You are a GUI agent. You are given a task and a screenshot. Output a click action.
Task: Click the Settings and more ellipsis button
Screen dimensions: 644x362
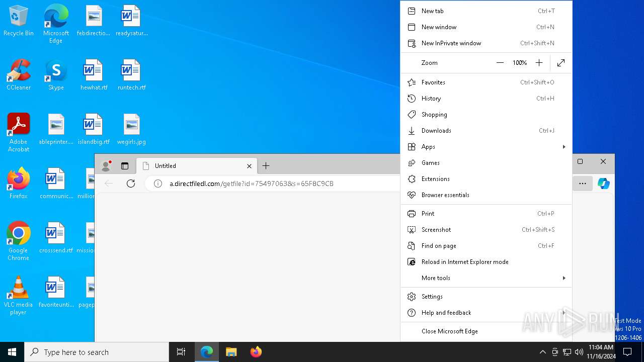[583, 184]
